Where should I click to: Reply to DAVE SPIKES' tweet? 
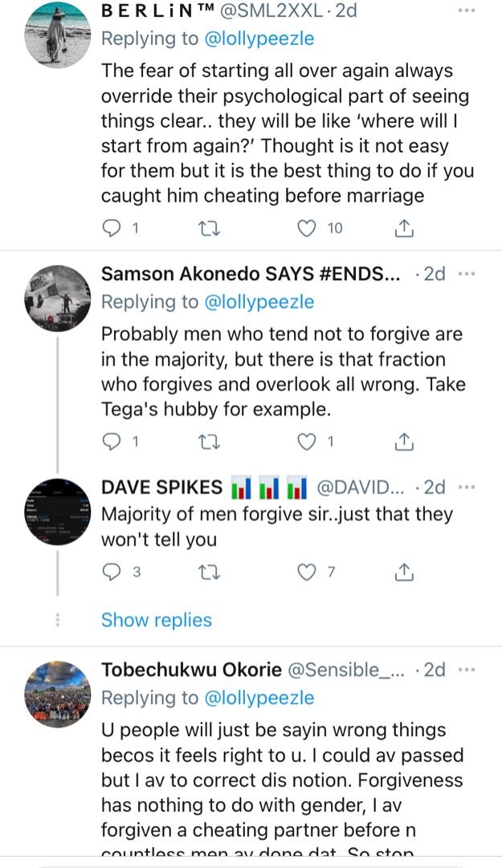tap(112, 572)
